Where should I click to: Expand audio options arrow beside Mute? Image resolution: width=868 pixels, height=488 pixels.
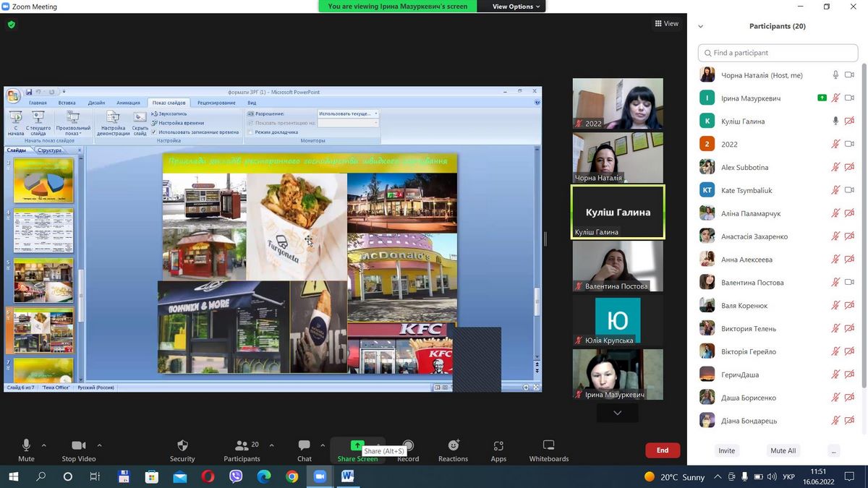(44, 445)
